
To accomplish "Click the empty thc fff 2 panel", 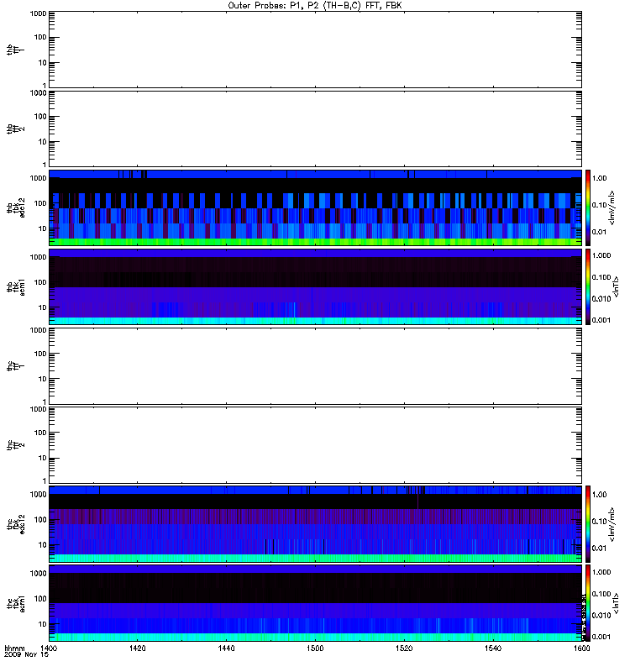I will (x=315, y=445).
